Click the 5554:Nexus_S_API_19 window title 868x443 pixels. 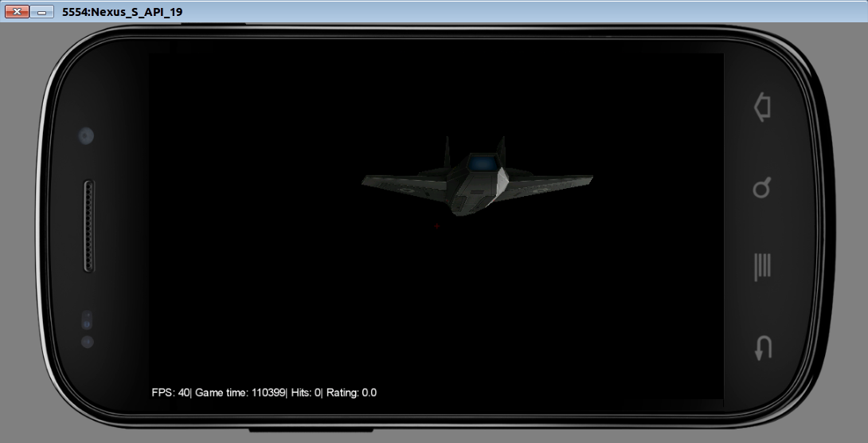point(123,12)
